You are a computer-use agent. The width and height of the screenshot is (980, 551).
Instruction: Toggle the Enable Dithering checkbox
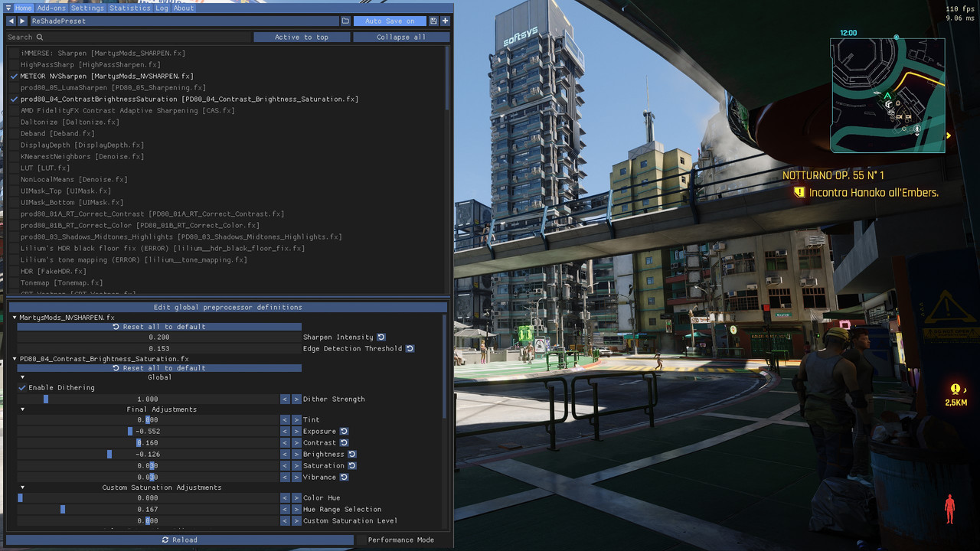[22, 388]
